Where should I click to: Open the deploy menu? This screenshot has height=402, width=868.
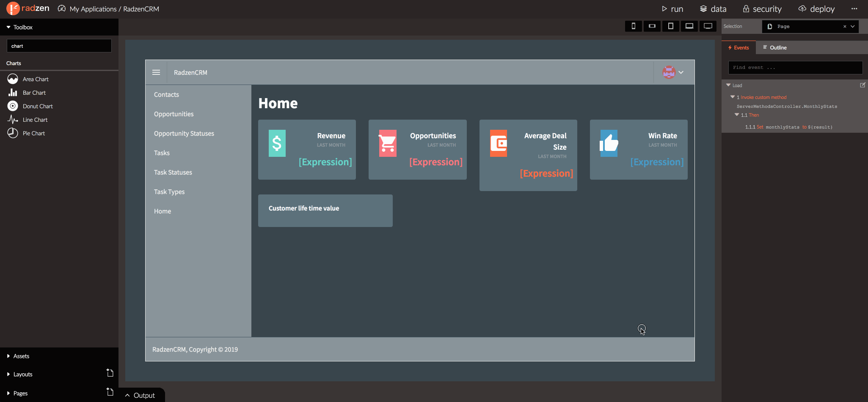pyautogui.click(x=816, y=9)
